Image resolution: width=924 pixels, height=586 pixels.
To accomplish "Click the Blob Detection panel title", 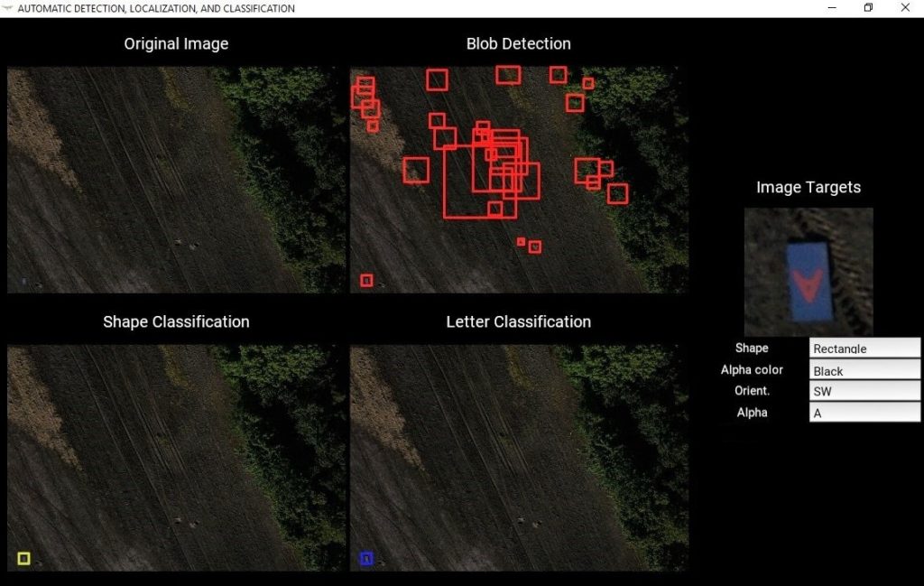I will [x=519, y=43].
